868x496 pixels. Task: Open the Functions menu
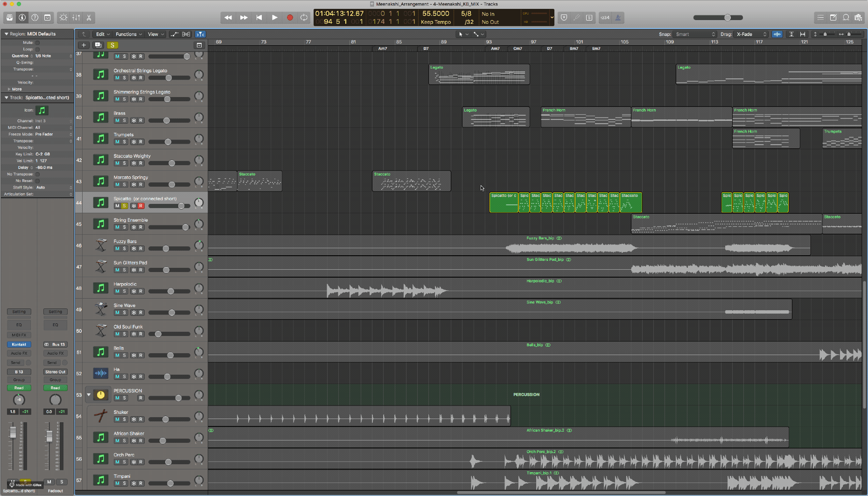(128, 34)
